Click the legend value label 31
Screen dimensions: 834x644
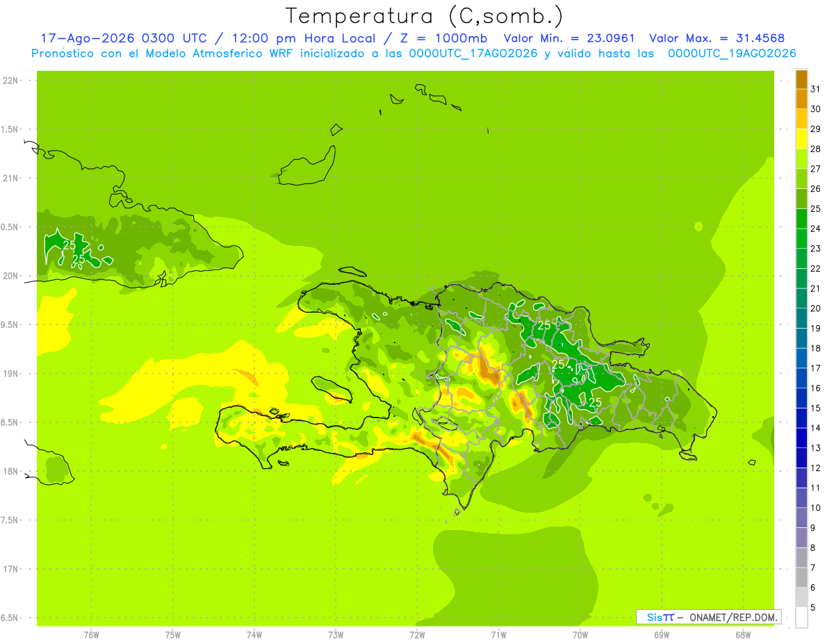point(816,89)
